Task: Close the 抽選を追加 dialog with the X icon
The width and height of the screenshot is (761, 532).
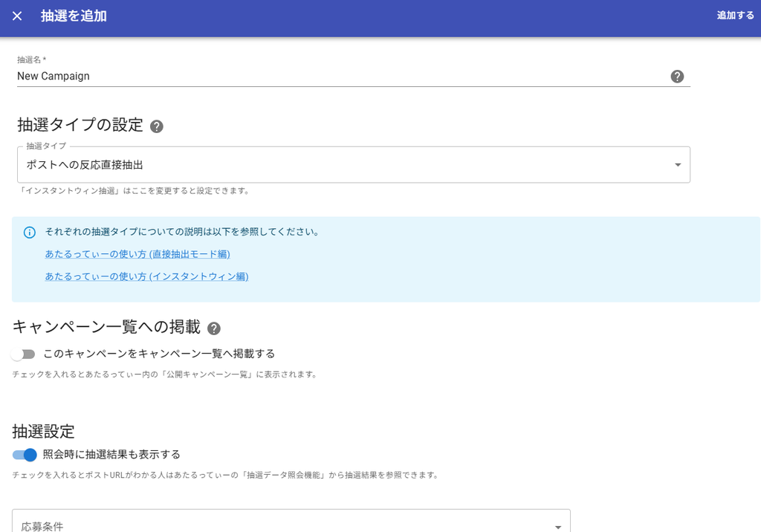Action: pyautogui.click(x=17, y=16)
